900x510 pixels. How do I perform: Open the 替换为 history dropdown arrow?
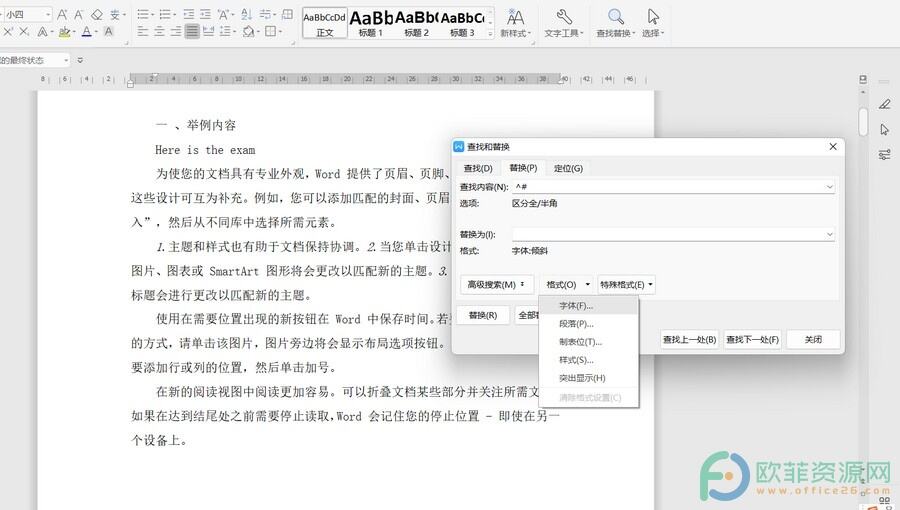[829, 234]
